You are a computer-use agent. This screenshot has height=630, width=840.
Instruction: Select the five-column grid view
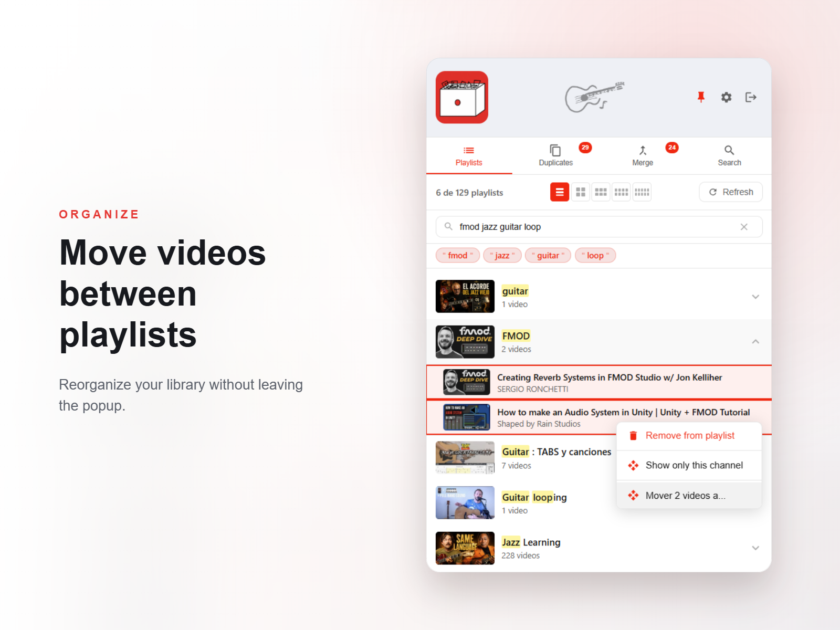point(642,192)
